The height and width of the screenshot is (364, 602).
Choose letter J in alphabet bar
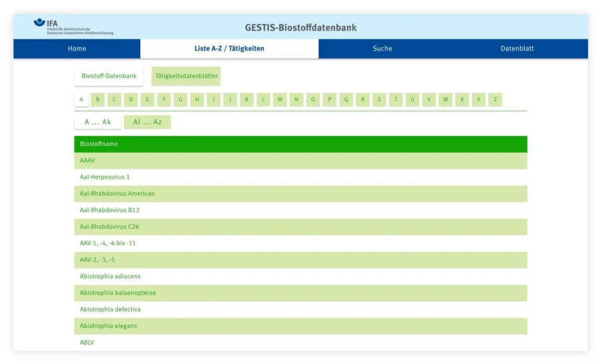tap(230, 99)
